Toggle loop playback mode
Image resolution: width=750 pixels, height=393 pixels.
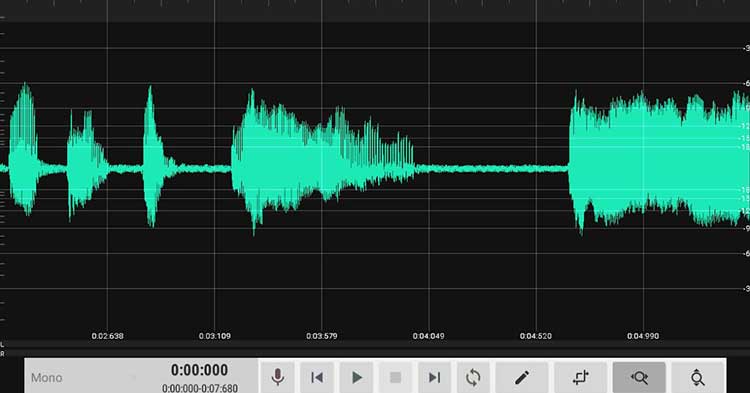[473, 378]
